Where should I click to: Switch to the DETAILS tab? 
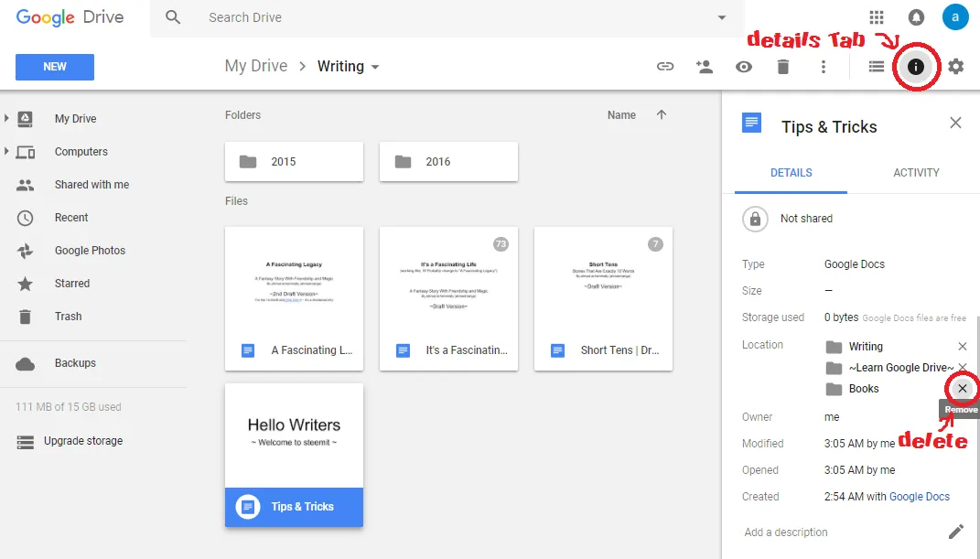(791, 173)
